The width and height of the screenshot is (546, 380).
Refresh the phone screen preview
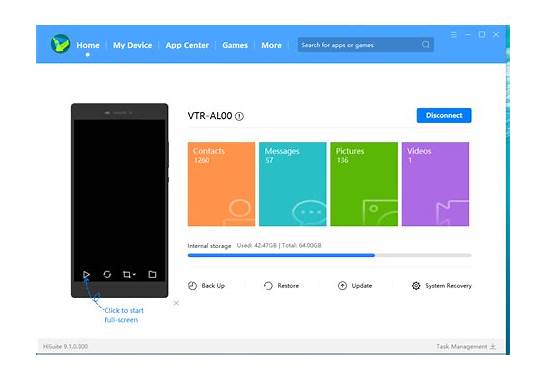coord(107,274)
